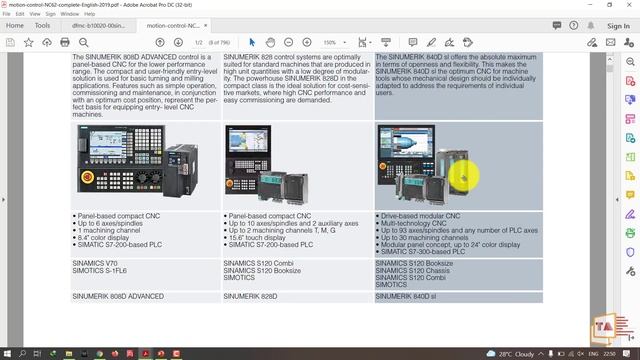The image size is (640, 360).
Task: Collapse the right tools pane arrow
Action: click(x=617, y=200)
